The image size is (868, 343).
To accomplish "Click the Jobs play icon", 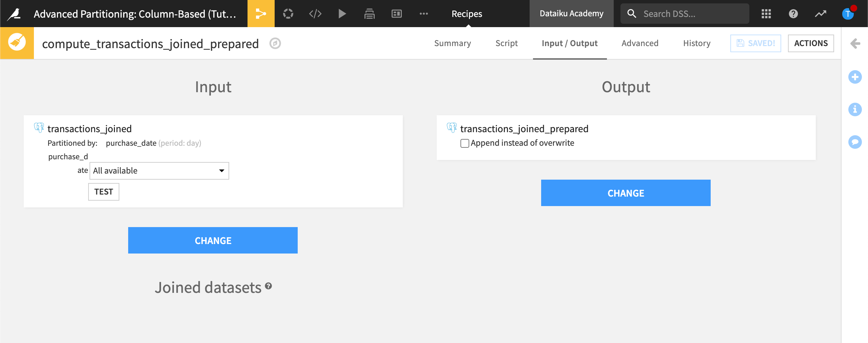I will point(342,14).
